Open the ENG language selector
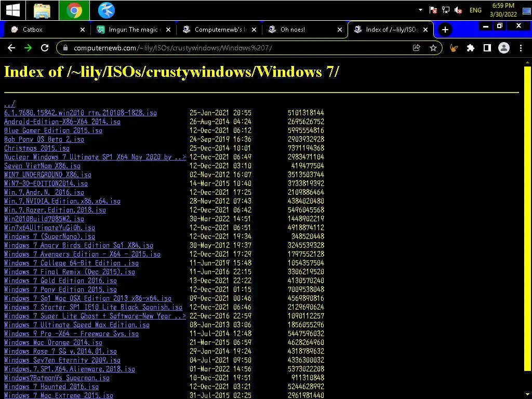The width and height of the screenshot is (532, 399). pyautogui.click(x=475, y=10)
